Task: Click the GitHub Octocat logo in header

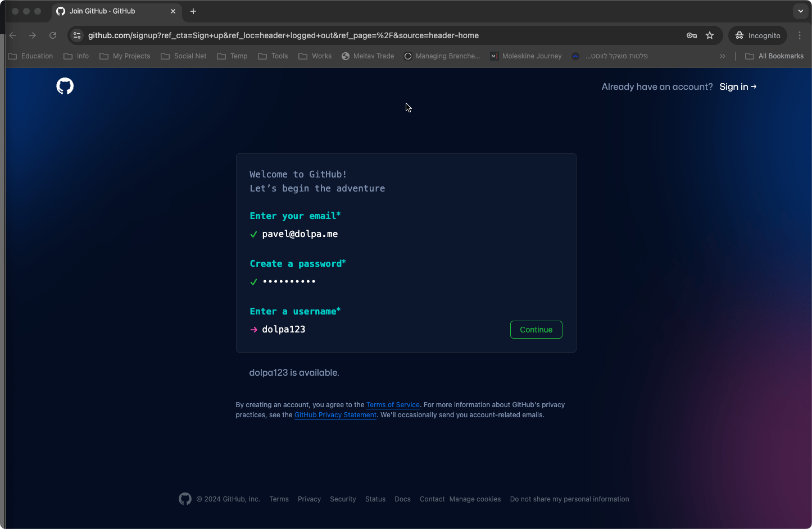Action: click(x=65, y=86)
